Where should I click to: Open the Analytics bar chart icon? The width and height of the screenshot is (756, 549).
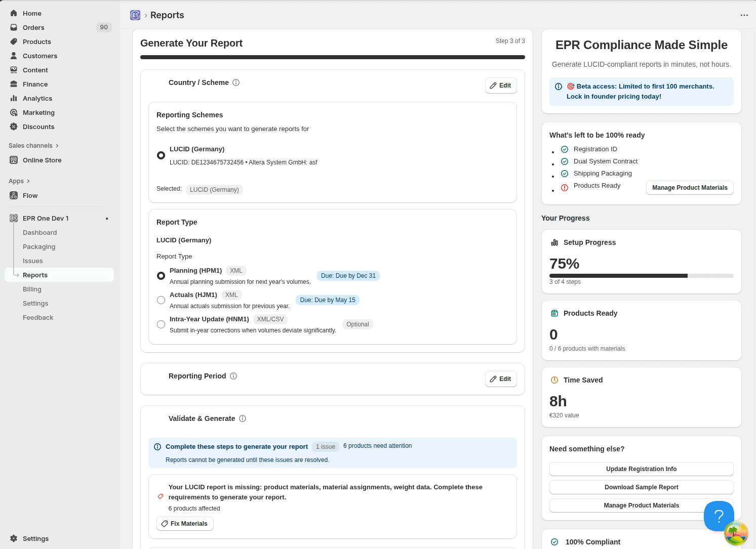click(x=14, y=98)
